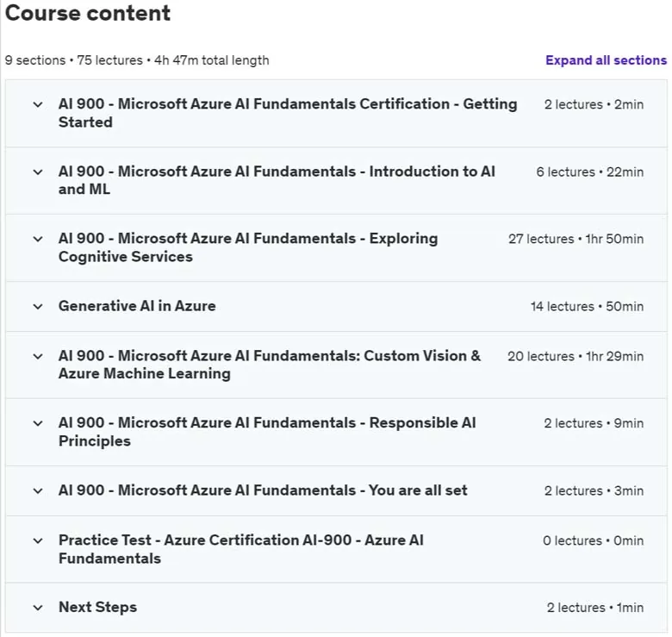This screenshot has width=672, height=637.
Task: Expand the Practice Test section chevron
Action: coord(38,541)
